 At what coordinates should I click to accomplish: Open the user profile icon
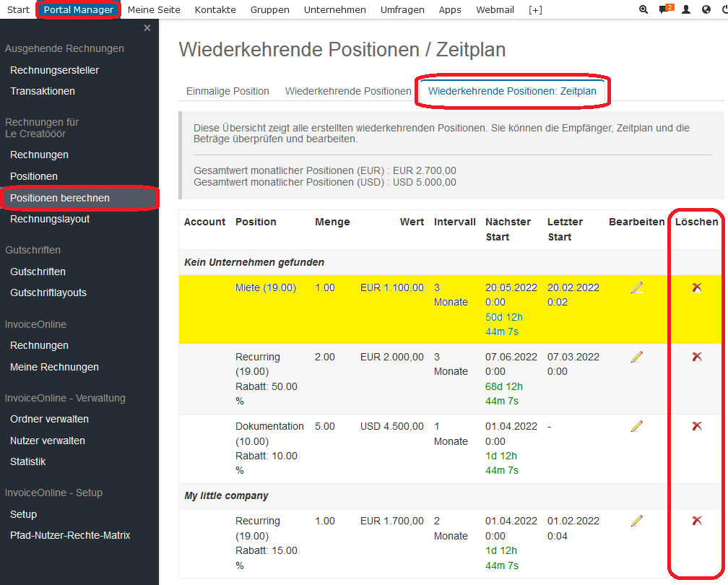click(x=686, y=9)
